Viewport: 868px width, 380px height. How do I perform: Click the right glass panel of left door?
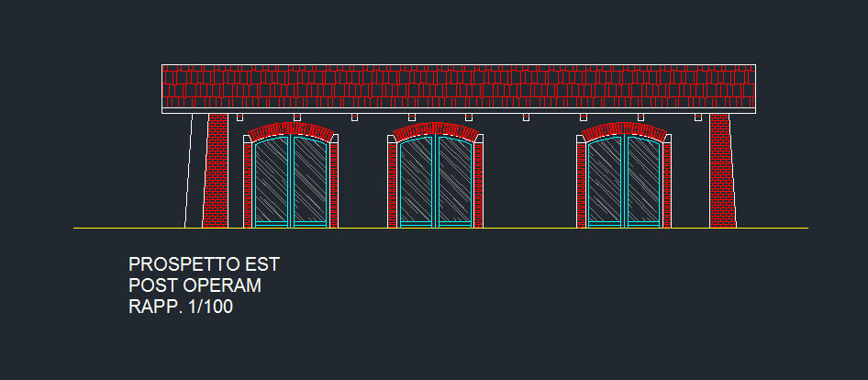pos(310,182)
